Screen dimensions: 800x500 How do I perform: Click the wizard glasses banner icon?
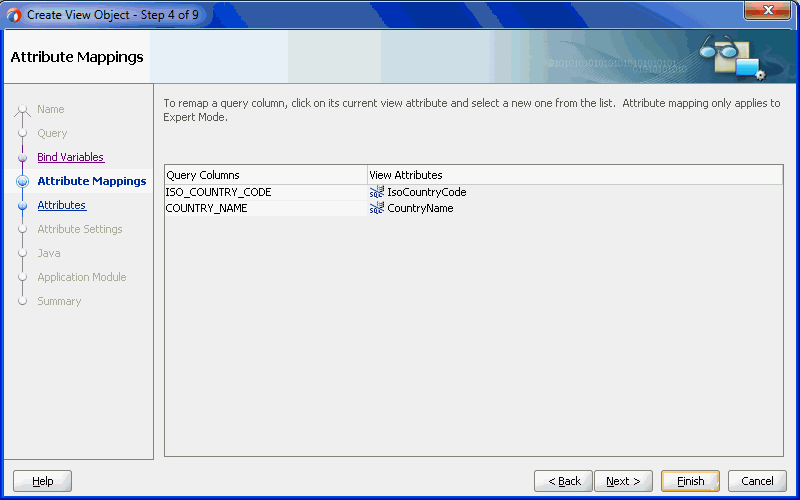[732, 57]
